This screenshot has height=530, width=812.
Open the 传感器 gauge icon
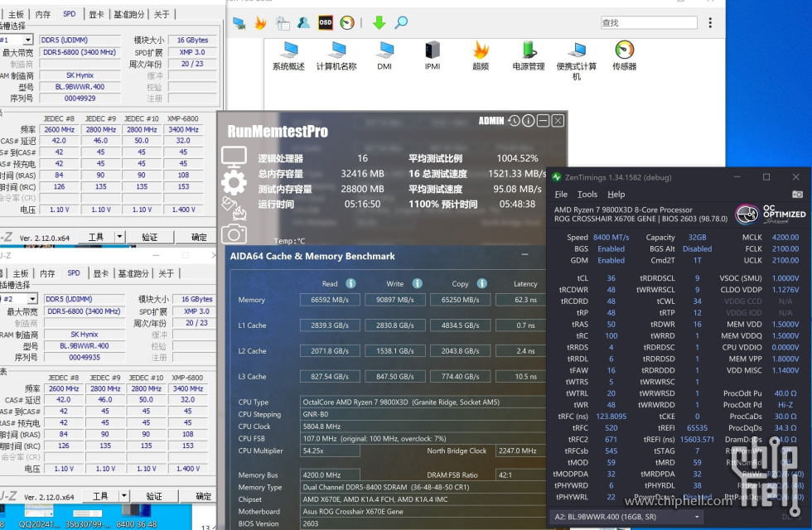[625, 51]
